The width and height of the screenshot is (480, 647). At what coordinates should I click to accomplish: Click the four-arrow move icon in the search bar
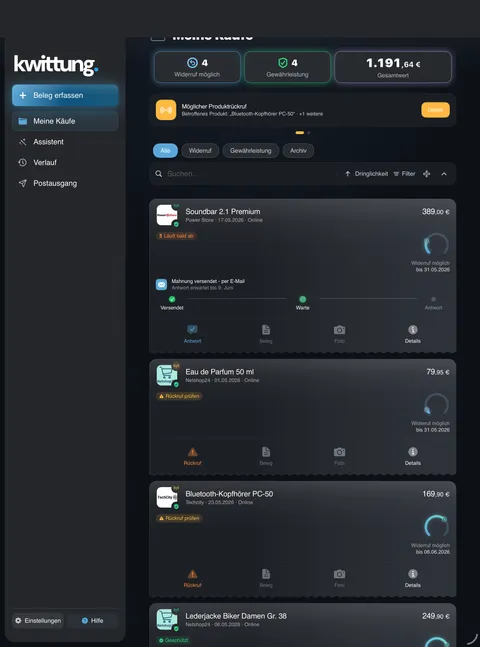[427, 174]
